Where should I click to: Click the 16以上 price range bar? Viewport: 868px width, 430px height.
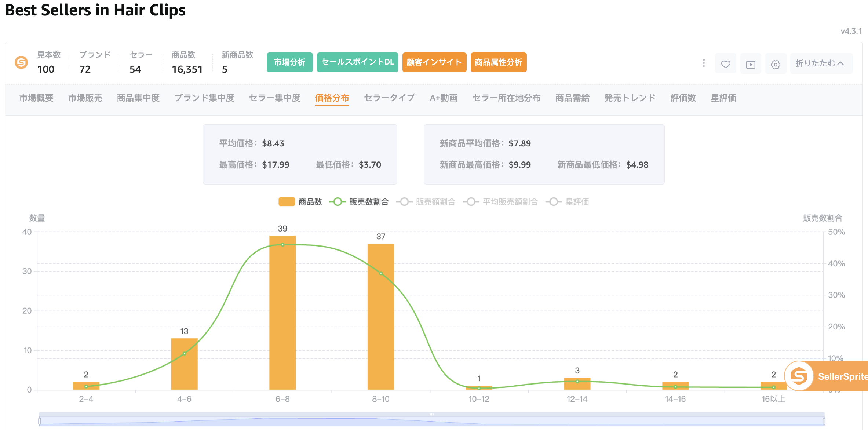773,386
